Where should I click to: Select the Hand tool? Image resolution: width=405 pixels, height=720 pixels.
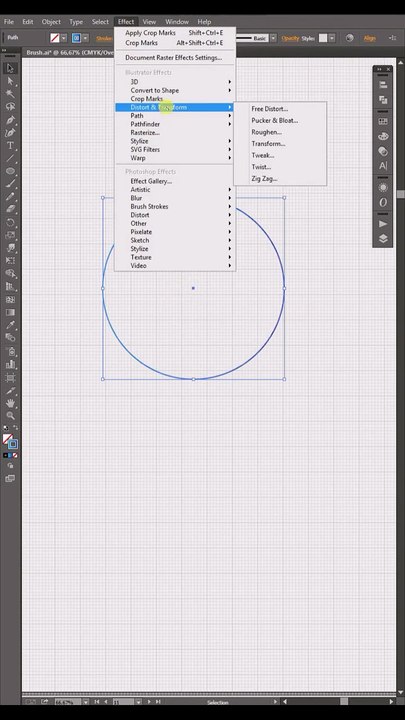tap(10, 403)
